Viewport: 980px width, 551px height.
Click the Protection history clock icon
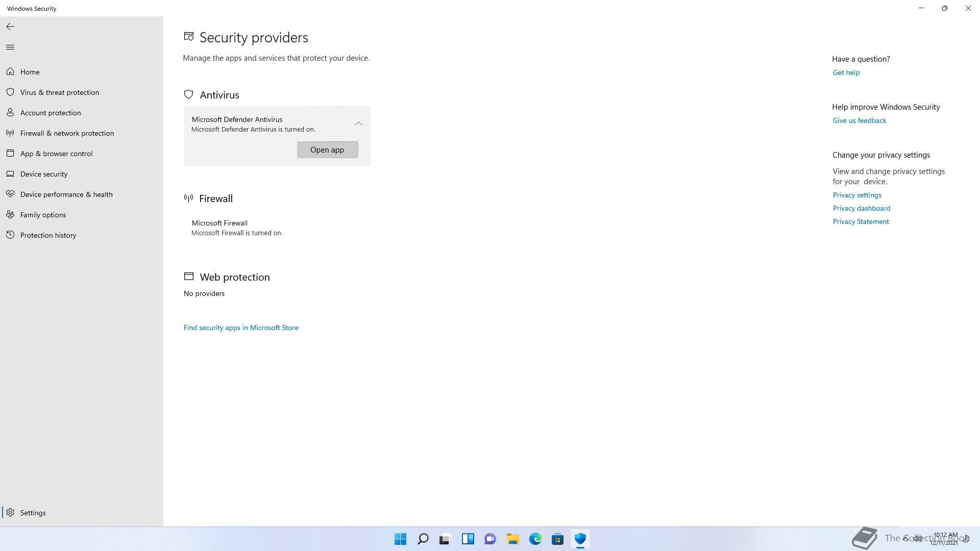pyautogui.click(x=10, y=235)
